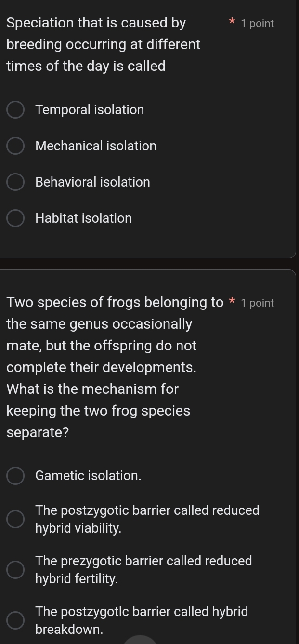
Task: Click the Gametic isolation label text
Action: click(x=88, y=475)
